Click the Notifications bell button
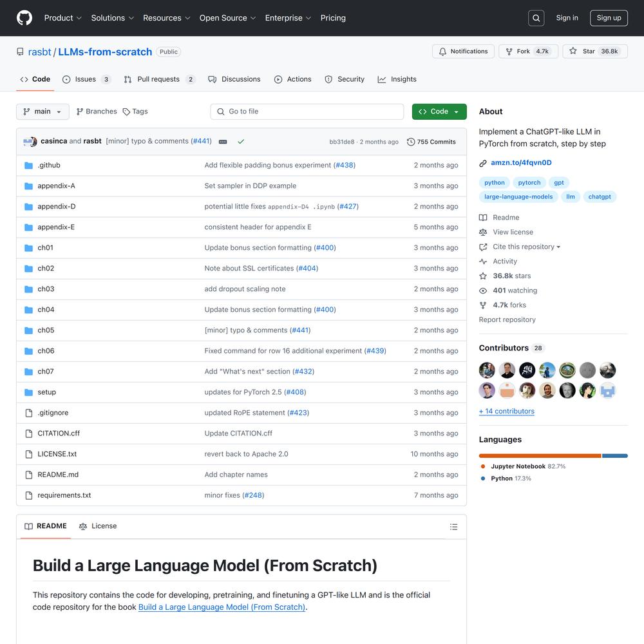The image size is (644, 644). coord(463,52)
